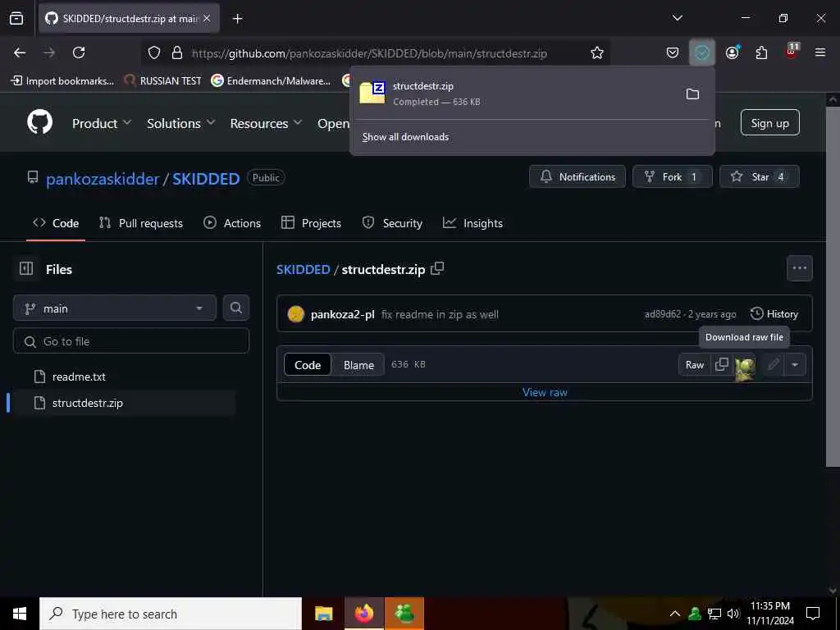Click the Firefox View icon in tab bar

click(x=16, y=19)
